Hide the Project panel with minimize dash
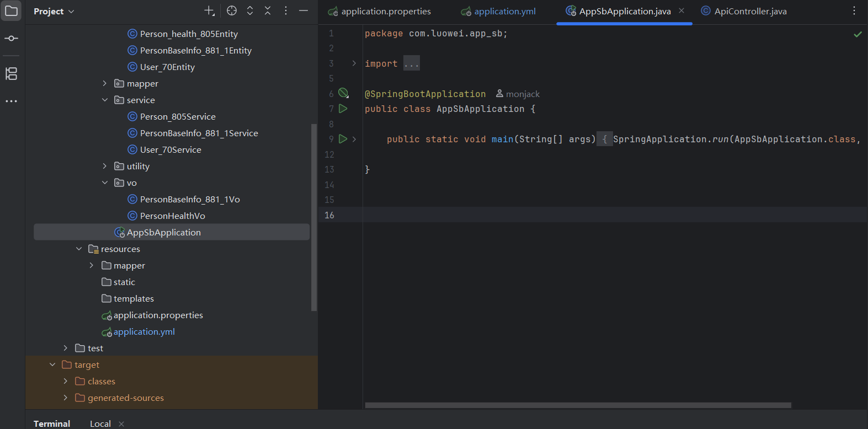The width and height of the screenshot is (868, 429). (303, 11)
